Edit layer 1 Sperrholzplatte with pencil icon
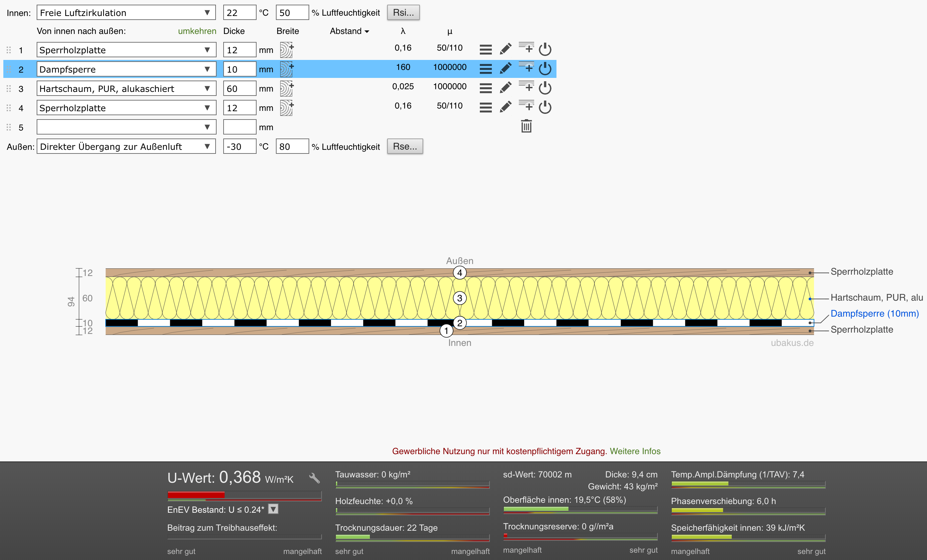 [505, 49]
